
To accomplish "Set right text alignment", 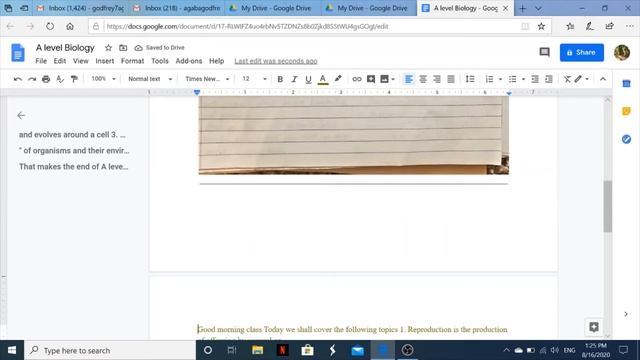I will coord(437,79).
